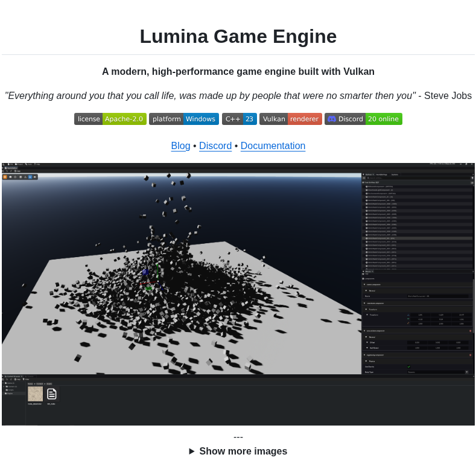Click the Vulkan renderer badge

pos(291,119)
